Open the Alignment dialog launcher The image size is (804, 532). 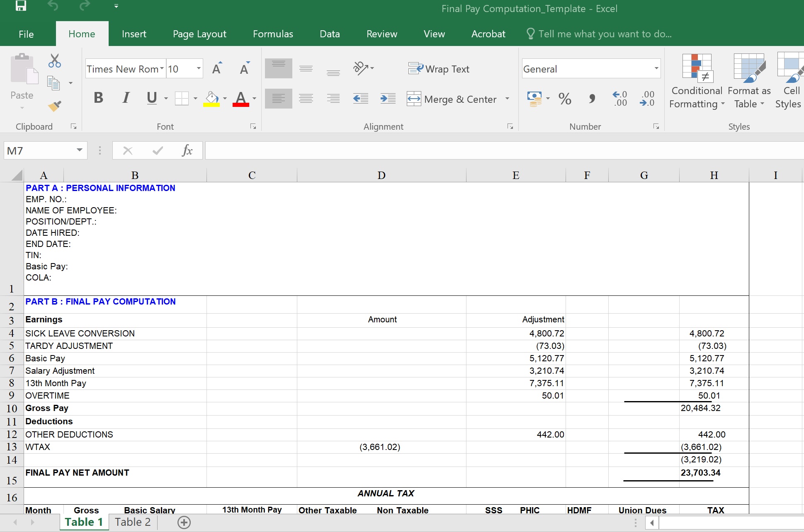click(510, 126)
